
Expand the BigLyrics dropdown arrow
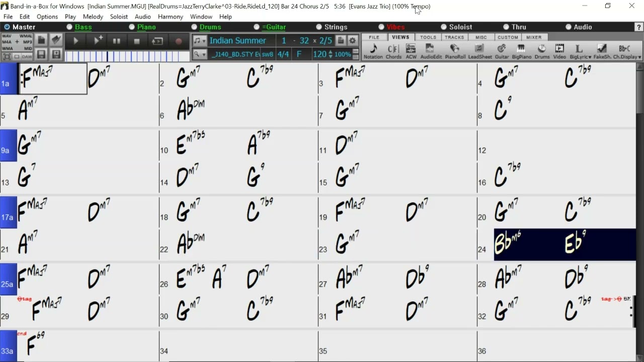click(x=589, y=57)
